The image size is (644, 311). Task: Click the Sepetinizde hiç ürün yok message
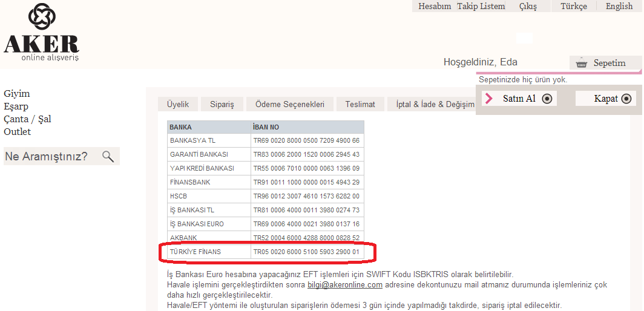click(523, 80)
